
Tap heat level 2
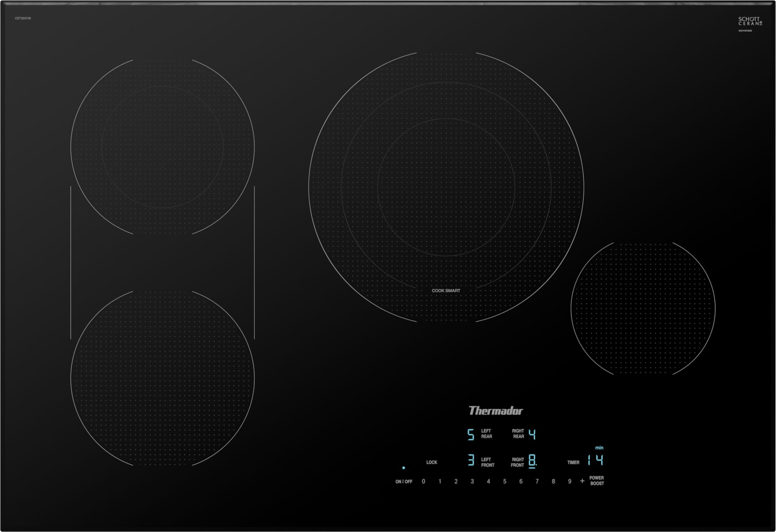(x=456, y=482)
